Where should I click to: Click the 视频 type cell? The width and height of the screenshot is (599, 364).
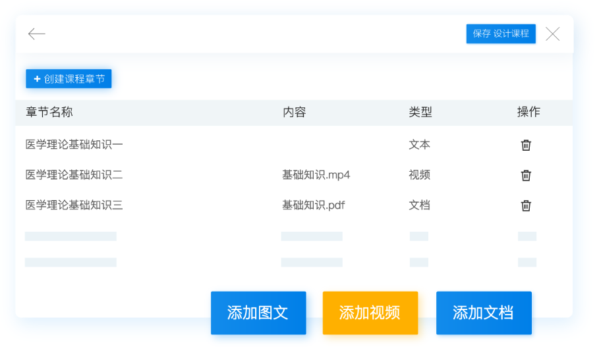click(419, 175)
